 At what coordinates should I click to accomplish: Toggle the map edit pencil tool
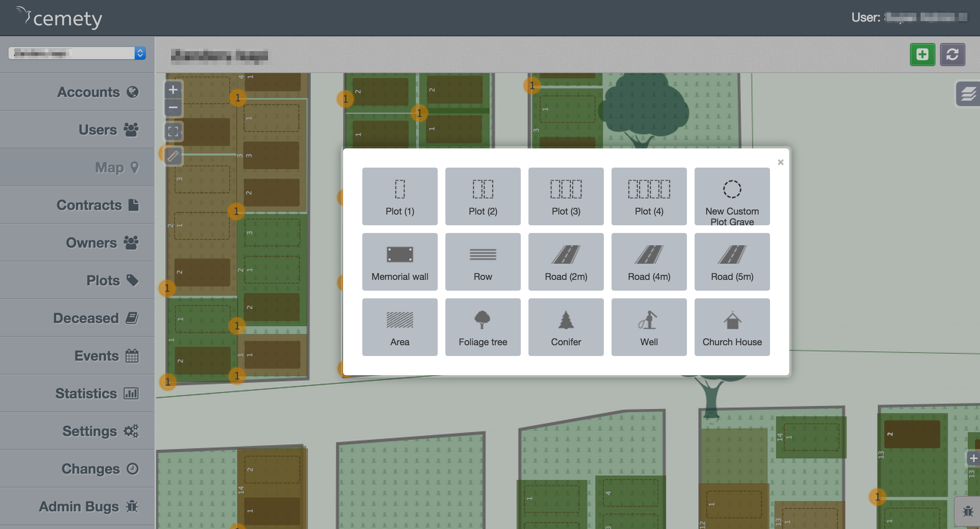pyautogui.click(x=173, y=156)
